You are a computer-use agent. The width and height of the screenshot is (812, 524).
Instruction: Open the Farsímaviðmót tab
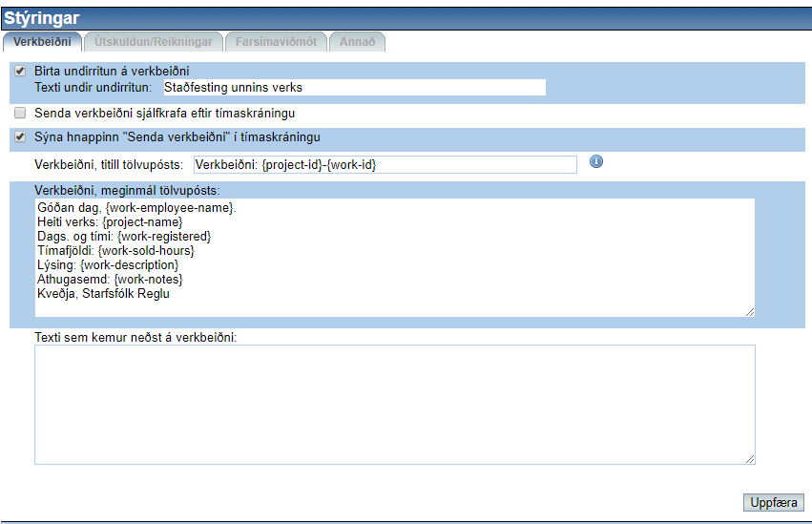pyautogui.click(x=276, y=42)
